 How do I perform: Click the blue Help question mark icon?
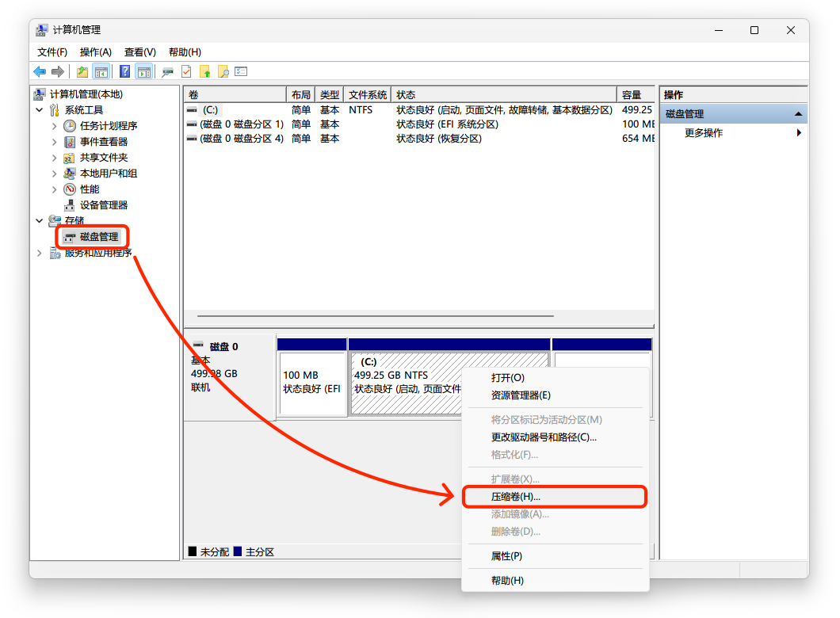point(124,72)
